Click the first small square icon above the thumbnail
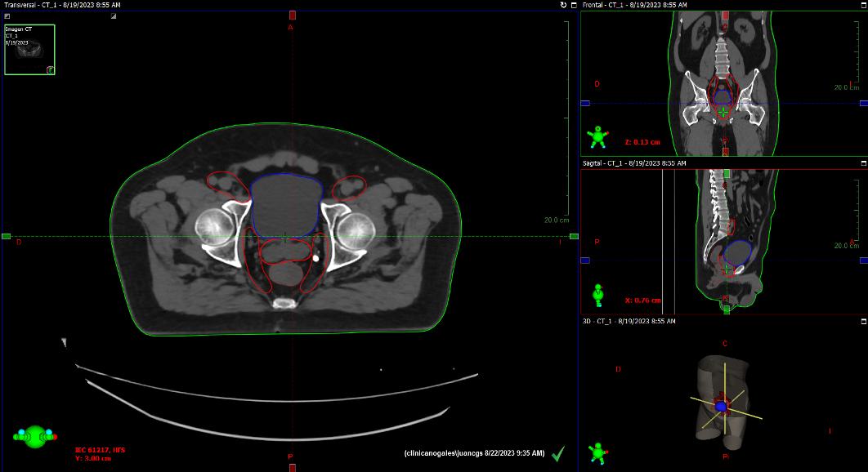 point(7,16)
